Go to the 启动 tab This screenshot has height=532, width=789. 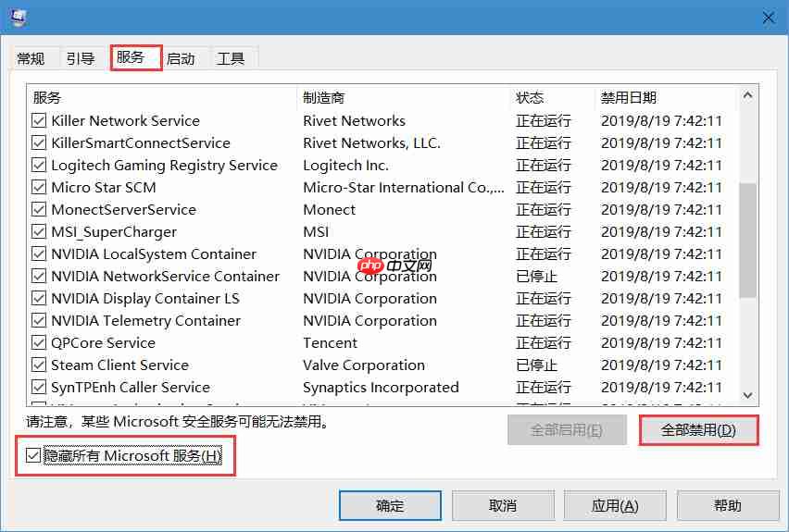tap(181, 59)
